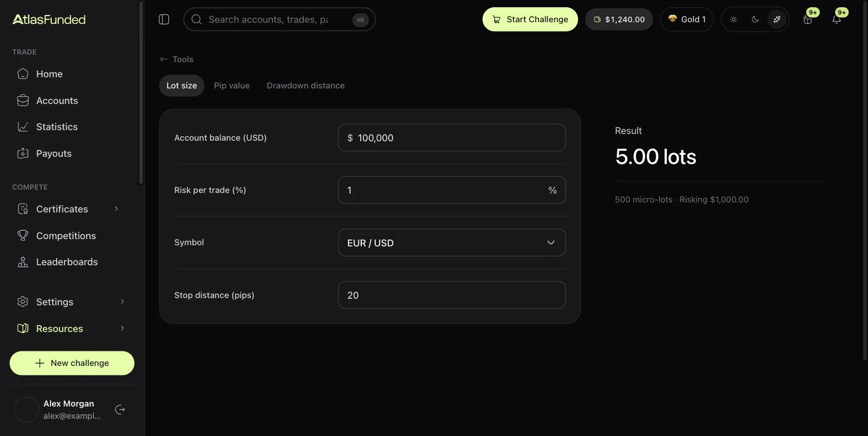Open the Competitions trophy icon
This screenshot has width=868, height=436.
tap(23, 236)
